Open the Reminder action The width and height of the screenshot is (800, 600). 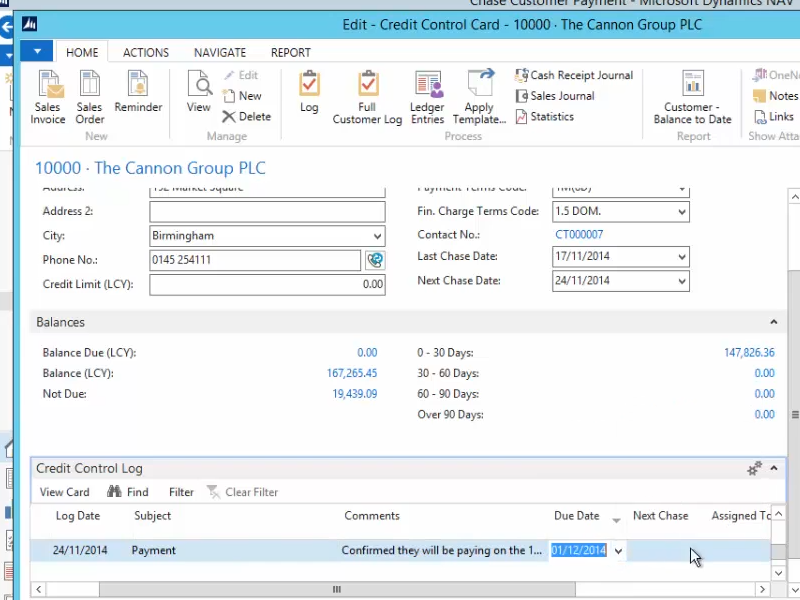(138, 92)
